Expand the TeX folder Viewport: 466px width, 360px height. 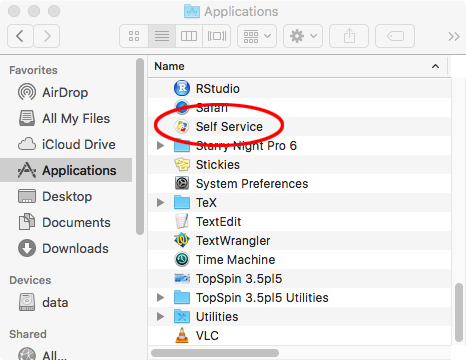(160, 202)
